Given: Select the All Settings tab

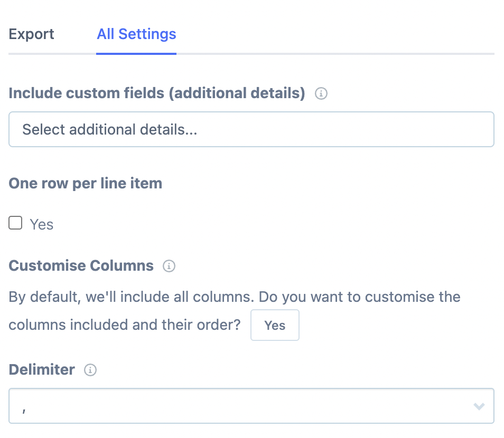Looking at the screenshot, I should tap(136, 34).
